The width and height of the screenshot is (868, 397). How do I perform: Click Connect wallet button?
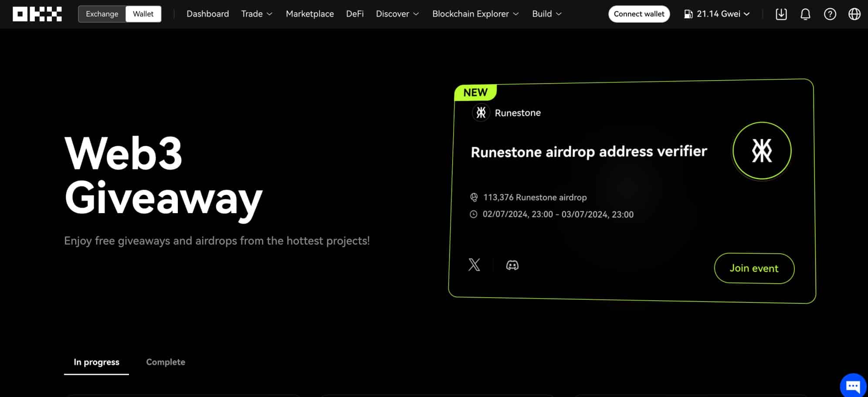click(x=639, y=14)
